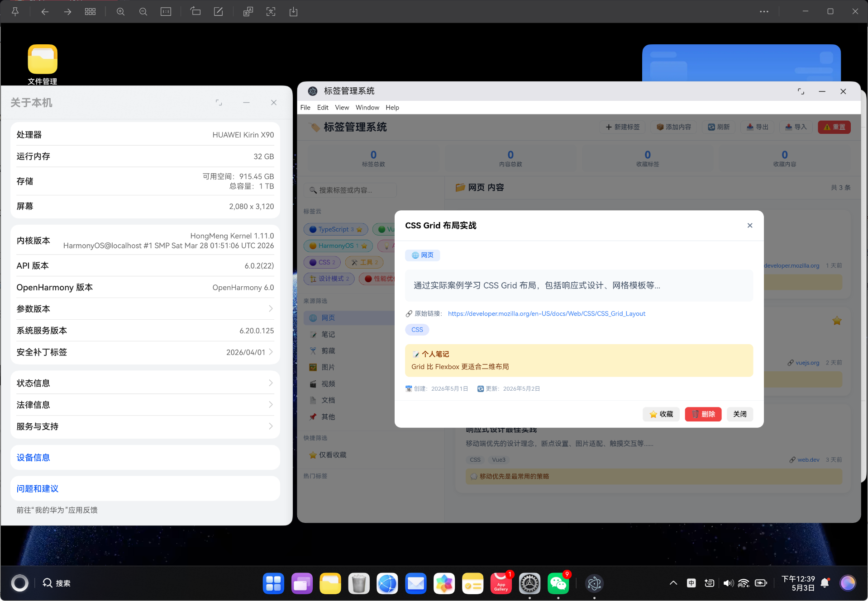Open the thumbnail grid view icon
Viewport: 868px width, 601px height.
click(90, 12)
